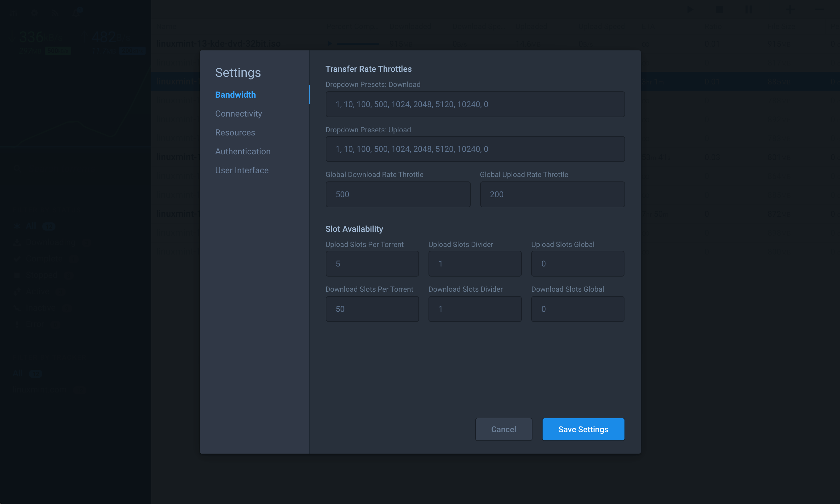Image resolution: width=840 pixels, height=504 pixels.
Task: Click the dimmed settings gear icon
Action: (34, 14)
